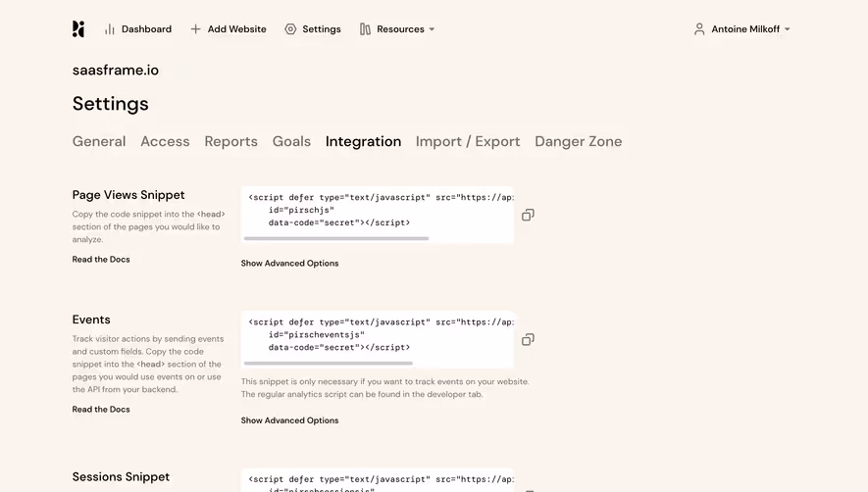The width and height of the screenshot is (868, 492).
Task: Click the user profile icon
Action: pyautogui.click(x=699, y=28)
